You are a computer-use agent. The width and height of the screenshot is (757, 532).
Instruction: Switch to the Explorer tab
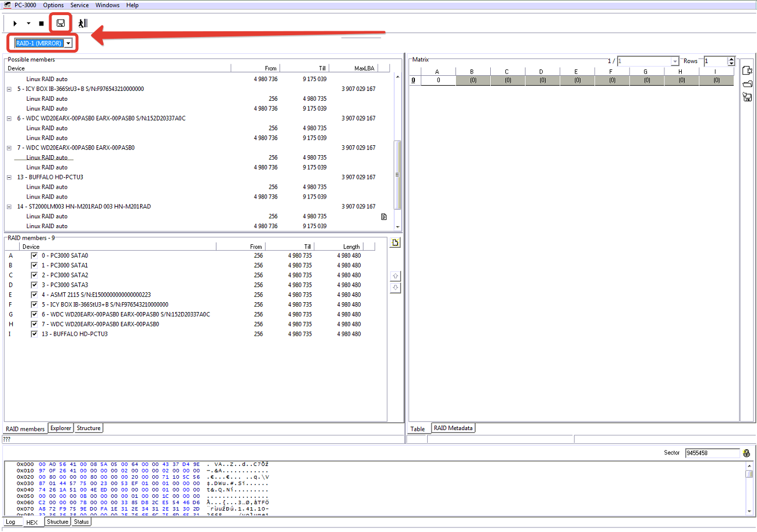pyautogui.click(x=61, y=428)
